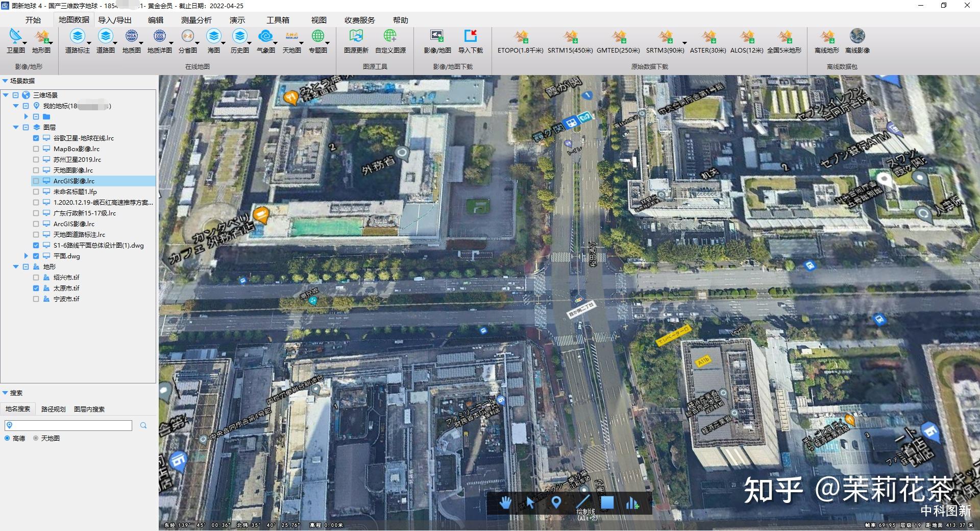Open the 自定义图源 custom source tool
The width and height of the screenshot is (980, 531).
pos(390,41)
